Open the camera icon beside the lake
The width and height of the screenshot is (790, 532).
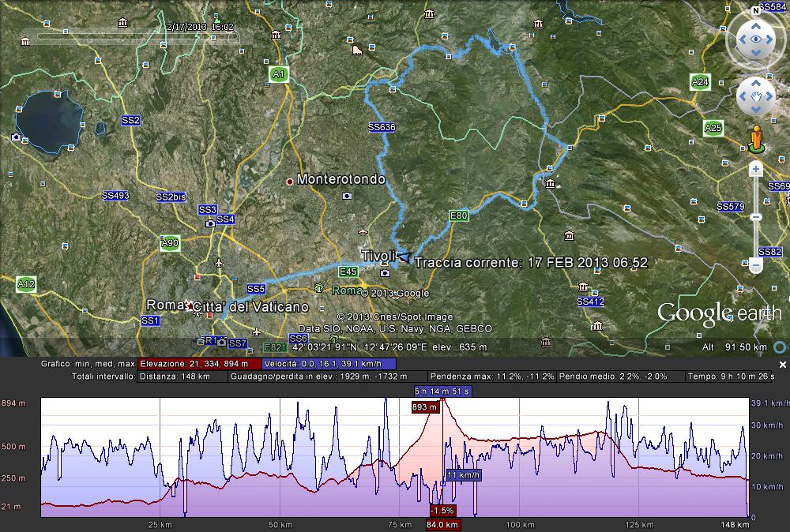point(16,137)
